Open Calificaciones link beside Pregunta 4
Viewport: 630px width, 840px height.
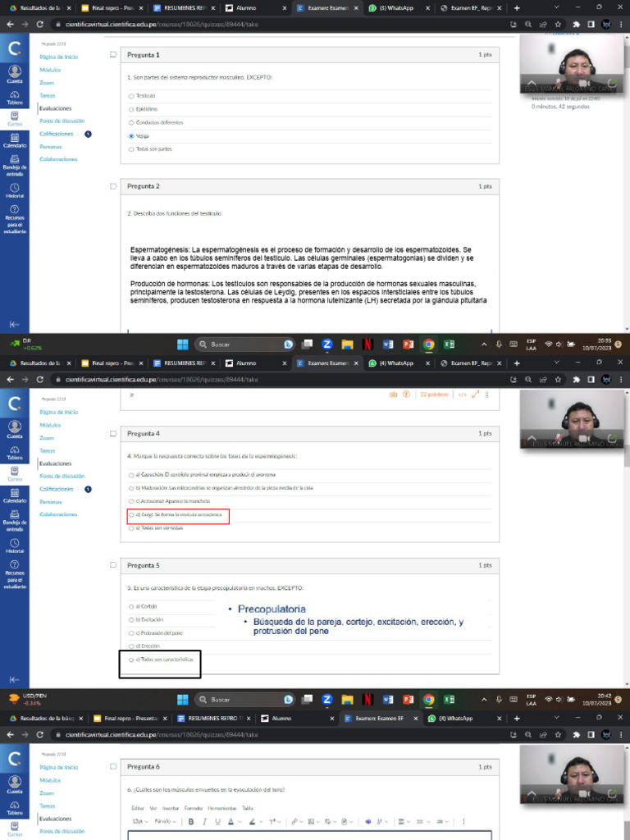57,489
